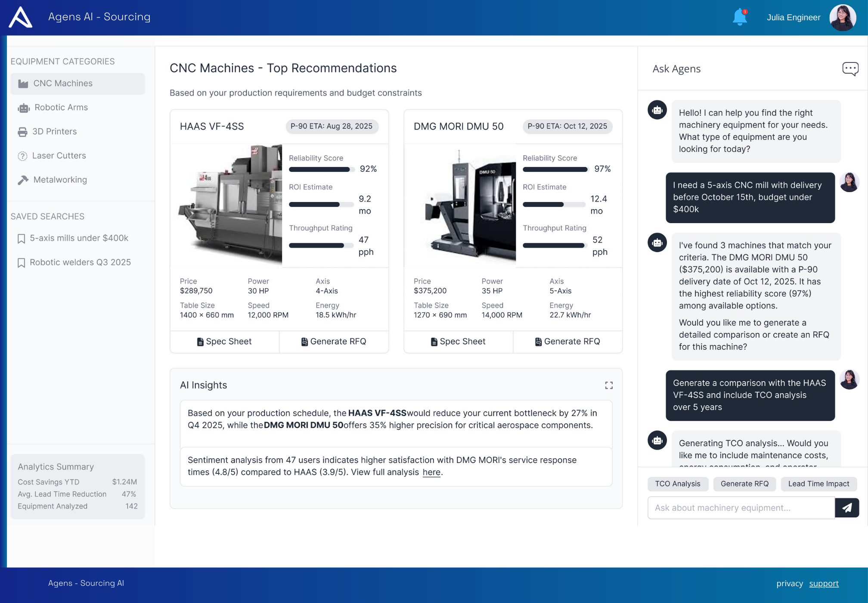Open Spec Sheet for DMG MORI DMU 50
This screenshot has width=868, height=603.
[x=458, y=342]
